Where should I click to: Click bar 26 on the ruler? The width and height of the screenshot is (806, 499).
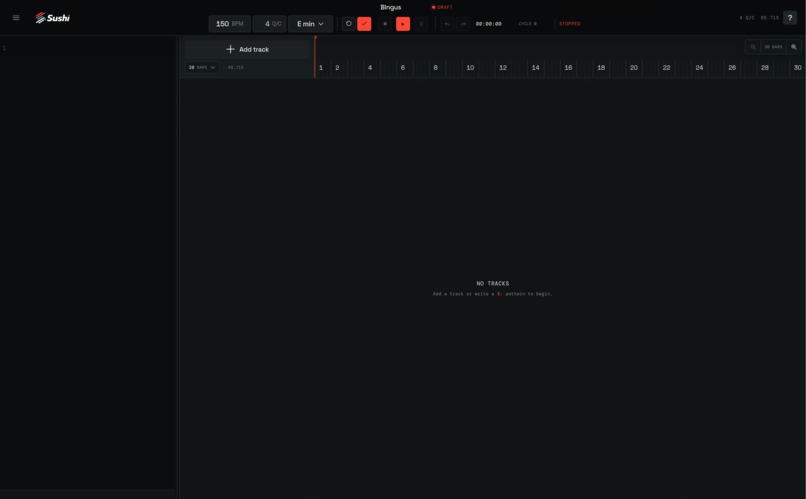pyautogui.click(x=732, y=67)
